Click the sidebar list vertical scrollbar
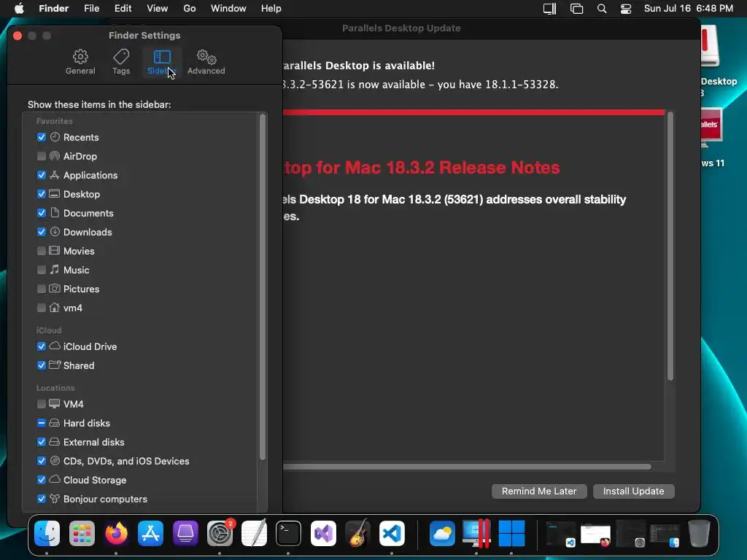The width and height of the screenshot is (747, 560). tap(262, 287)
